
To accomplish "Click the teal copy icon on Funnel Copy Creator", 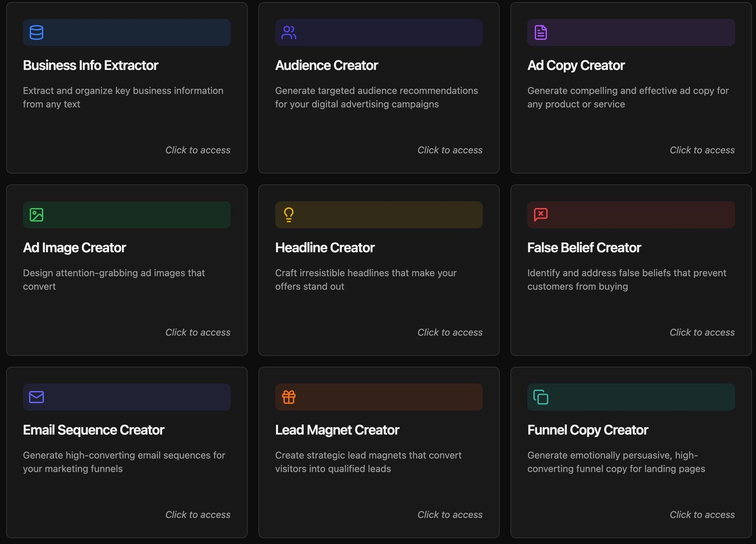I will pos(540,397).
